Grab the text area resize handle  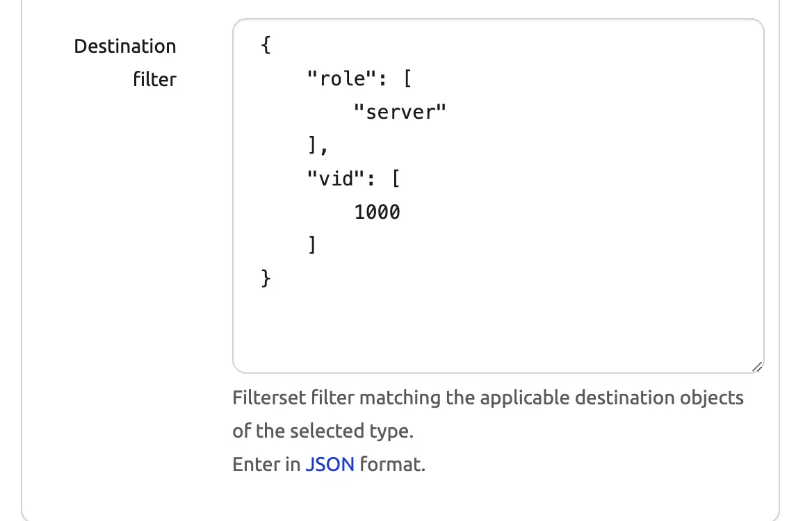click(756, 367)
